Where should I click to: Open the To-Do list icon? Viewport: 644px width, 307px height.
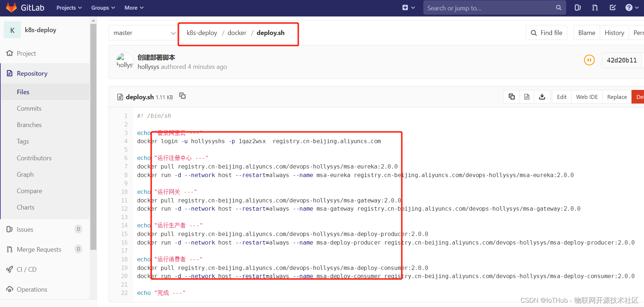[x=613, y=7]
